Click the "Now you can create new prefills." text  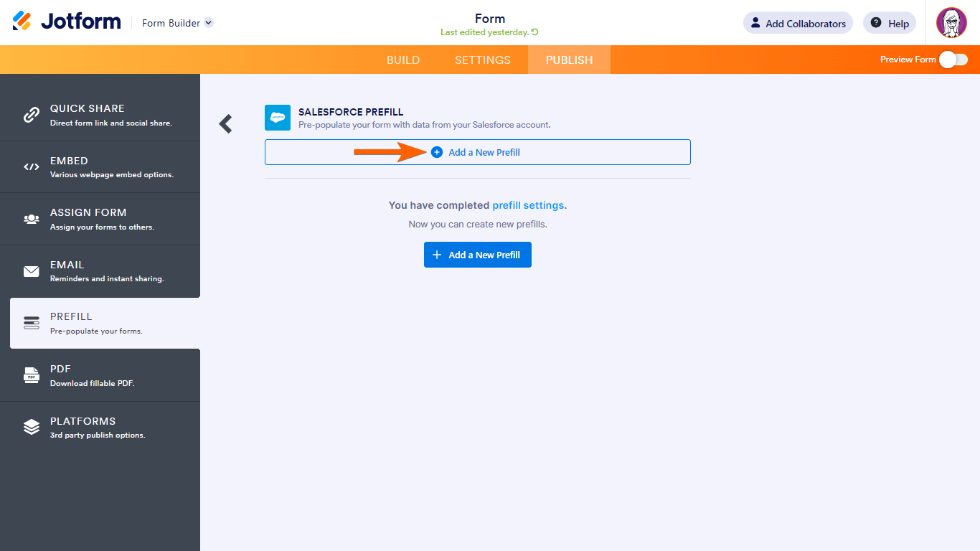click(478, 224)
